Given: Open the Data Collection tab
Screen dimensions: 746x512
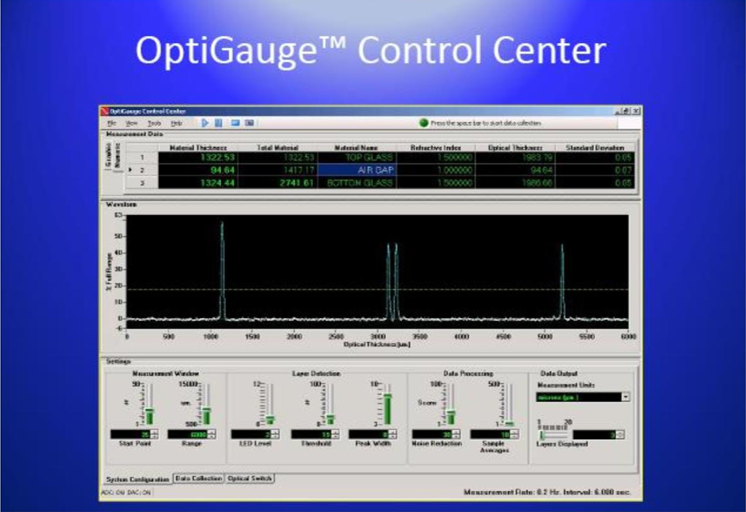Looking at the screenshot, I should point(198,478).
